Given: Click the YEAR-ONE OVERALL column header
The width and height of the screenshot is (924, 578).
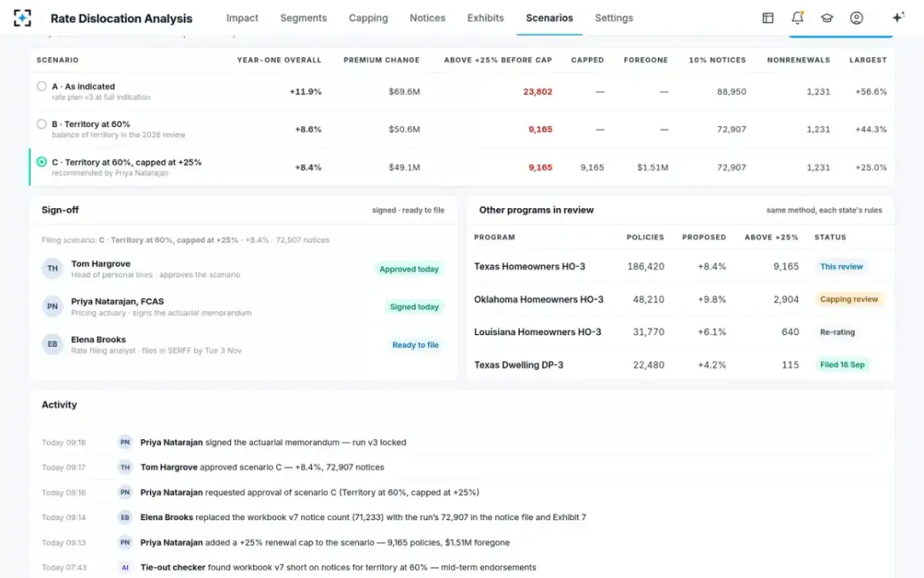Looking at the screenshot, I should pos(280,60).
